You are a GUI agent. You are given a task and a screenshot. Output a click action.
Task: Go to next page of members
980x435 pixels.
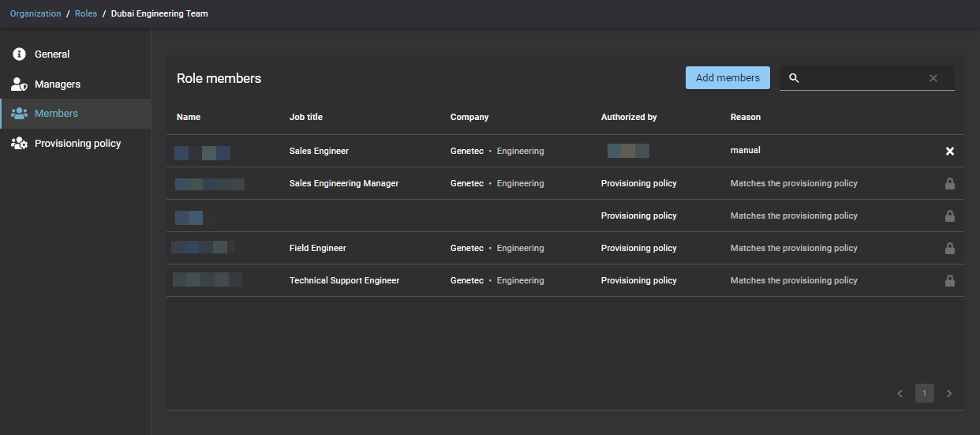click(x=949, y=393)
